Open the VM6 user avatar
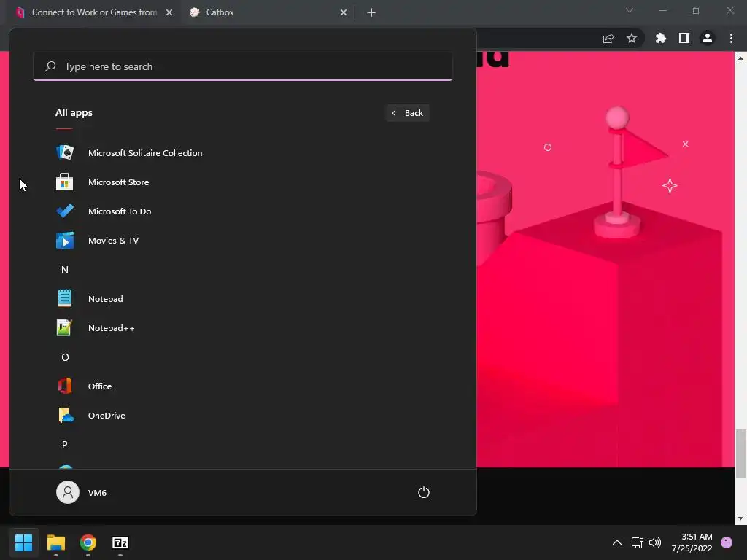The height and width of the screenshot is (560, 747). pos(68,492)
